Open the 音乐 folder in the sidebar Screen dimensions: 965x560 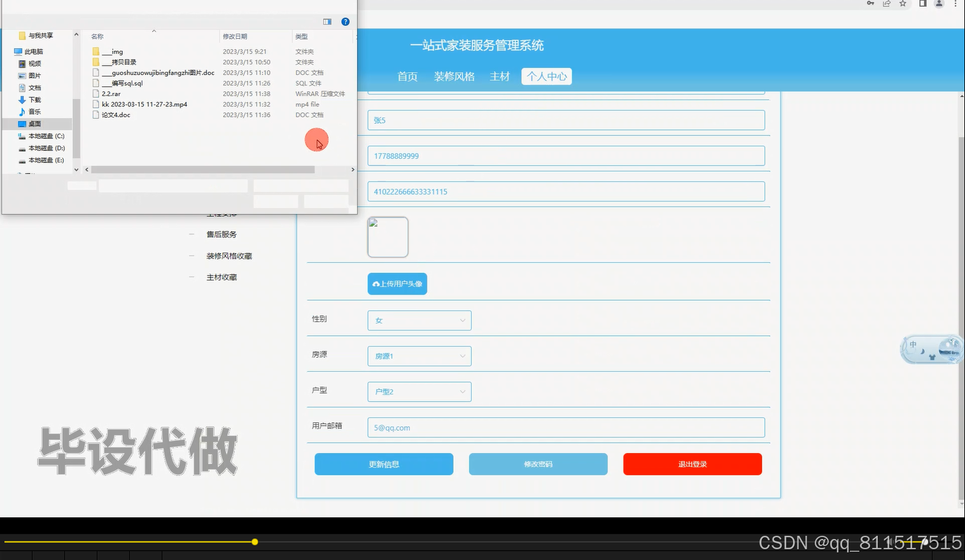[33, 111]
